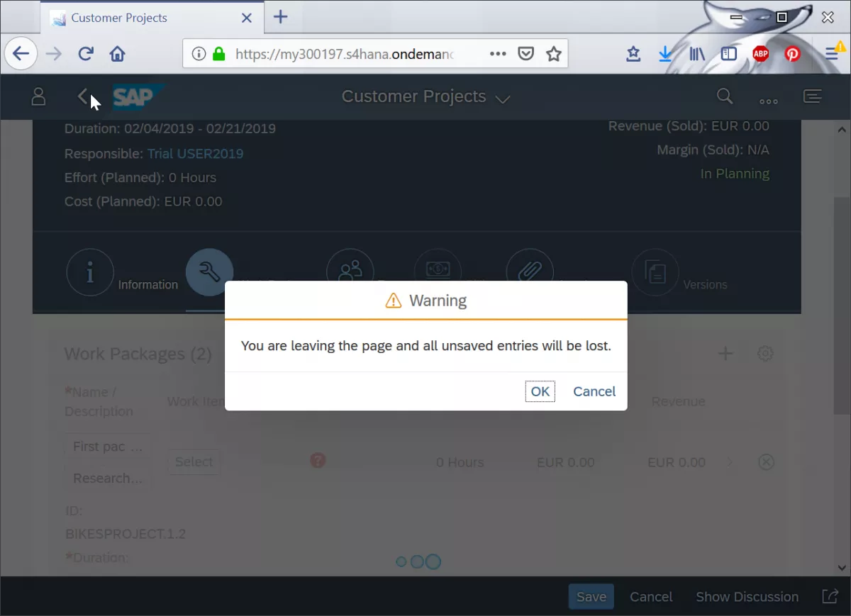Click the Pinterest extension button

(792, 54)
